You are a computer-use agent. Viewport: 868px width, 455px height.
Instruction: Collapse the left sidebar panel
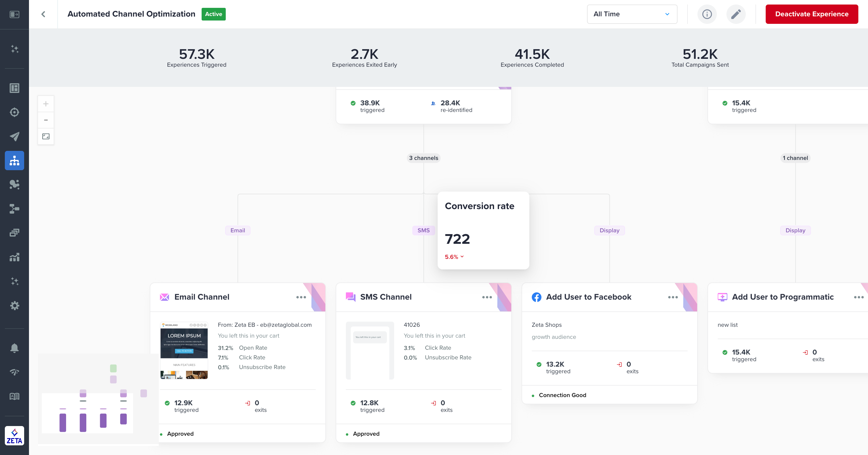(14, 14)
